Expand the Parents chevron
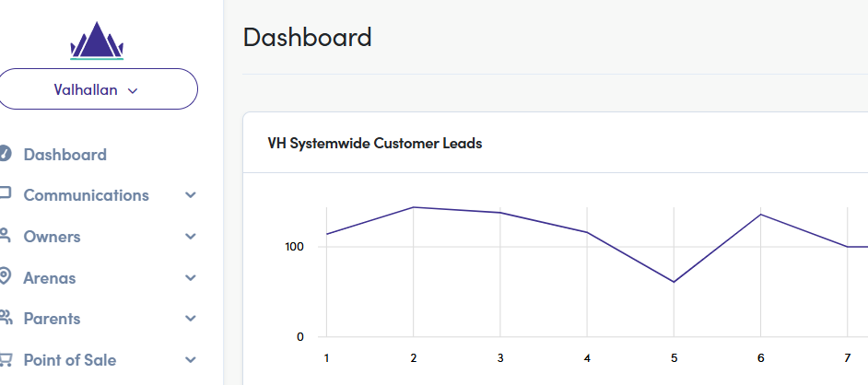 tap(191, 319)
